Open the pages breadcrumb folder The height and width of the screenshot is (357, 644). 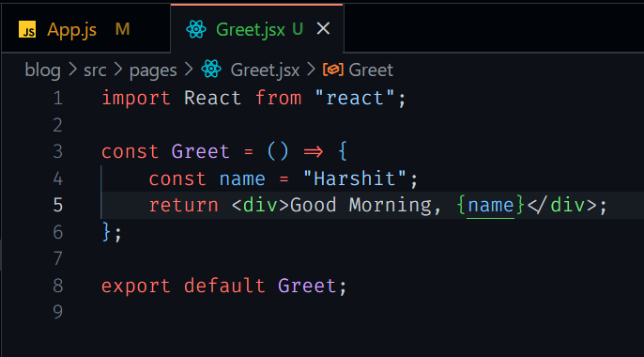point(153,70)
